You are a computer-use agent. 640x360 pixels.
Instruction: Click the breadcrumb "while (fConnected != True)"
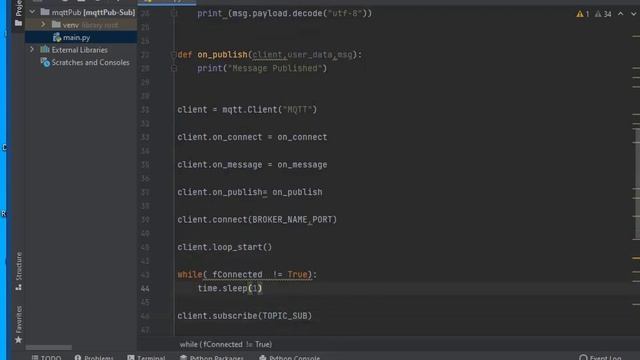(226, 344)
